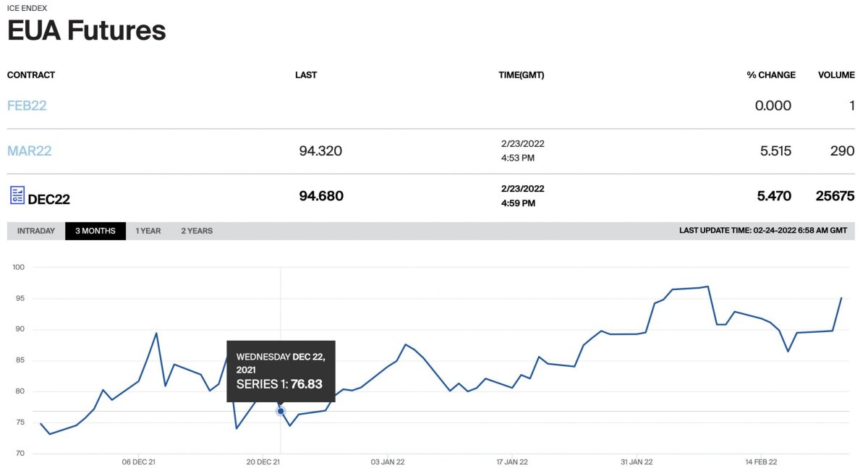Viewport: 868px width, 471px height.
Task: Click the EUA Futures page title
Action: click(87, 30)
